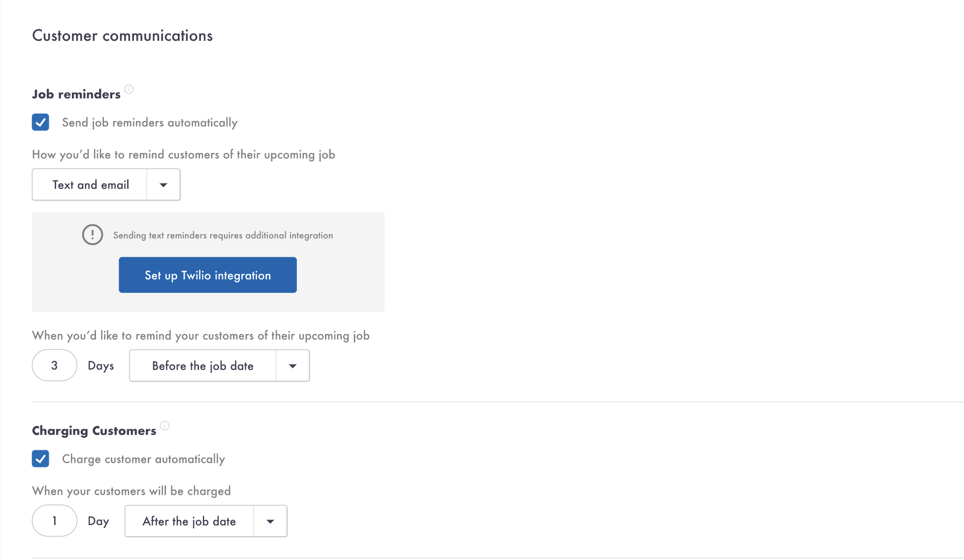The height and width of the screenshot is (560, 964).
Task: Click the Charging Customers heading
Action: click(x=94, y=430)
